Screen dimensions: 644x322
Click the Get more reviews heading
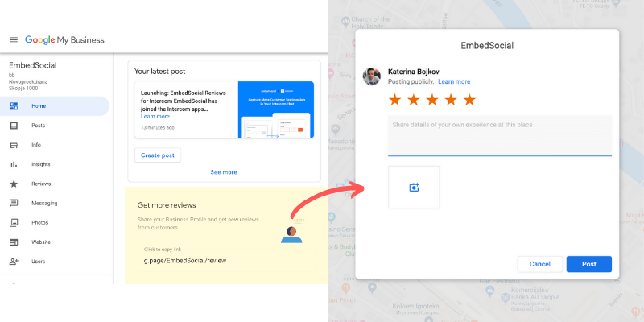[167, 205]
